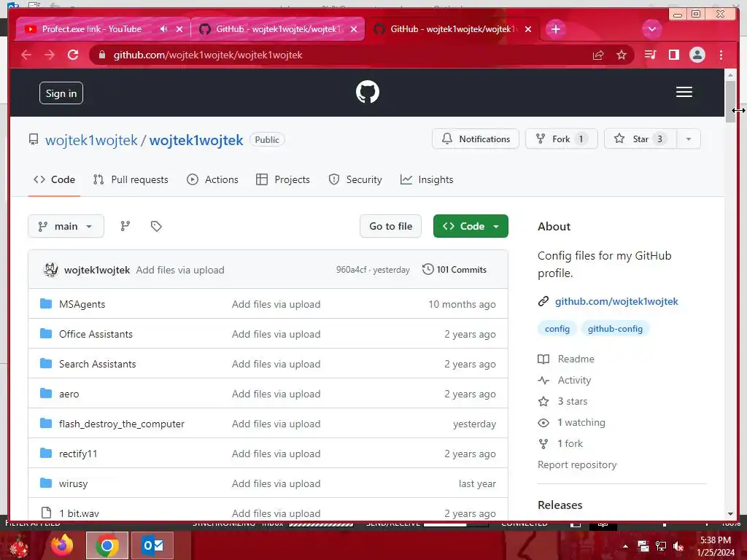
Task: Expand the main branch dropdown
Action: [x=66, y=226]
